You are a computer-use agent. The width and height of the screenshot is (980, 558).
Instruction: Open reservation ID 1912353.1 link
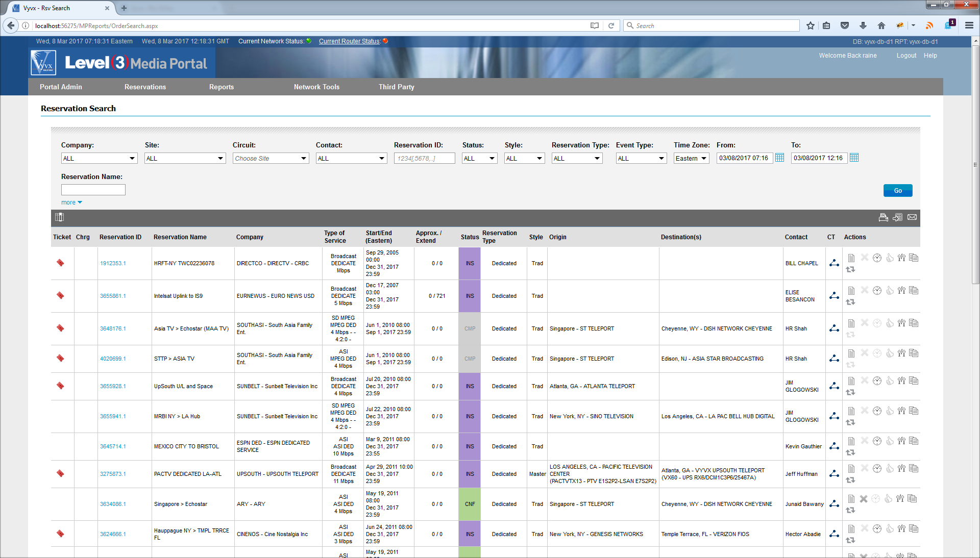click(x=113, y=263)
